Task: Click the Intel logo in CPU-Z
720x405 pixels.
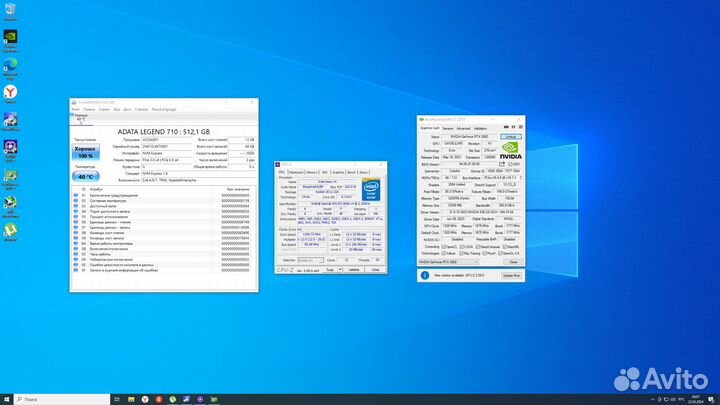Action: point(371,190)
